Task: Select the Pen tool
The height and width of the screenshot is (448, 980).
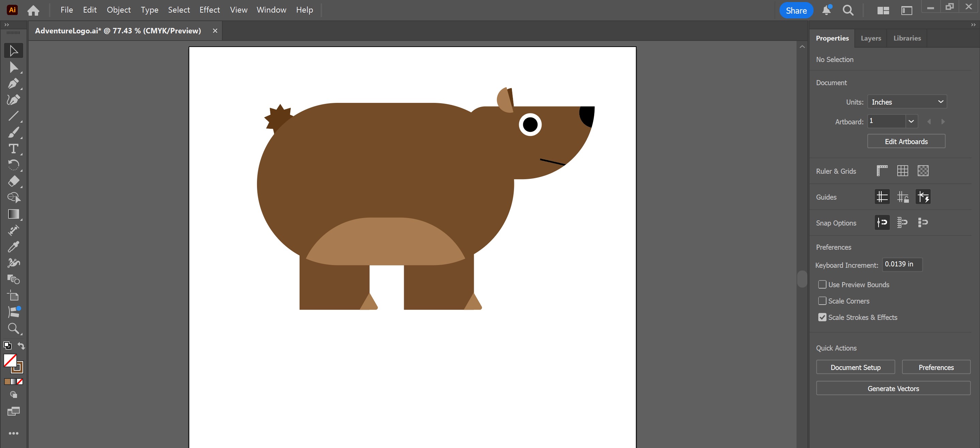Action: coord(13,83)
